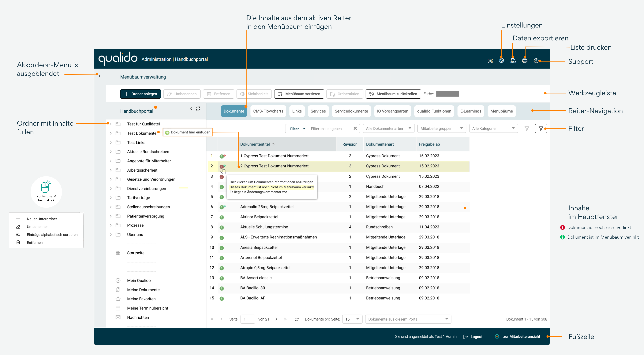
Task: Click the page number input field
Action: coord(247,319)
